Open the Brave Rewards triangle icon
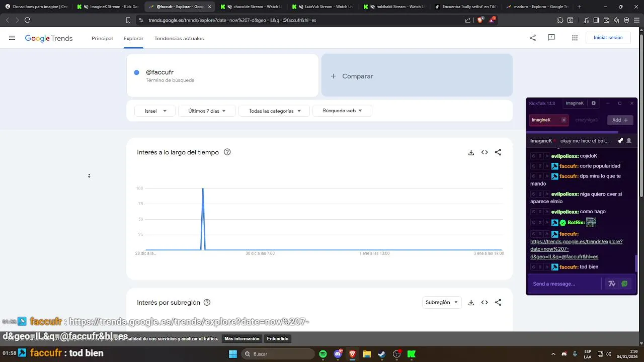Viewport: 644px width, 362px height. [492, 20]
